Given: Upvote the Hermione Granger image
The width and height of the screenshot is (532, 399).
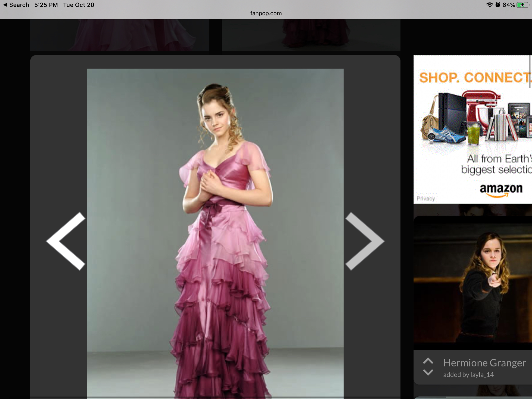Looking at the screenshot, I should tap(428, 361).
